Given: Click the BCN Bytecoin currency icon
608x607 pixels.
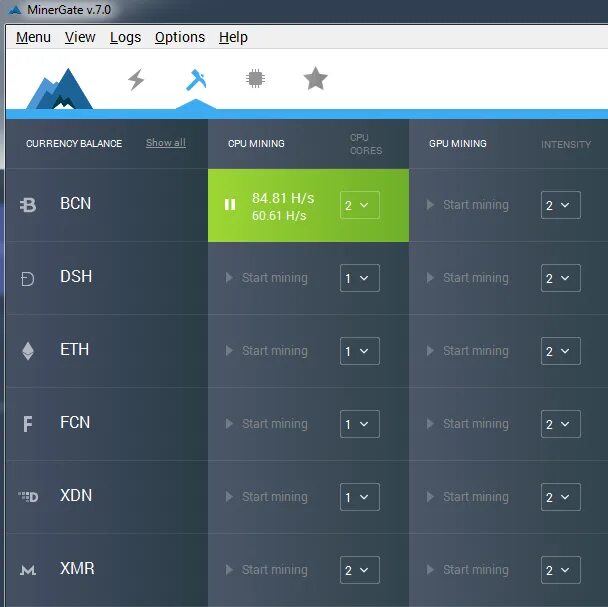Looking at the screenshot, I should coord(28,205).
